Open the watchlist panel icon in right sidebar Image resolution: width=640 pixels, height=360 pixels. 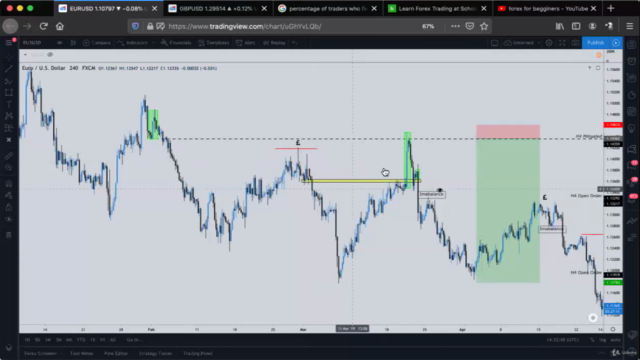632,44
